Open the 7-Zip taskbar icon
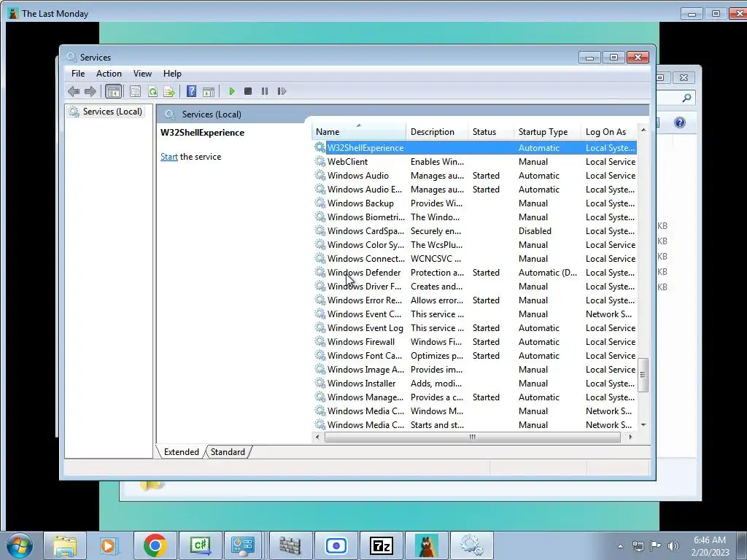The image size is (747, 560). coord(382,545)
